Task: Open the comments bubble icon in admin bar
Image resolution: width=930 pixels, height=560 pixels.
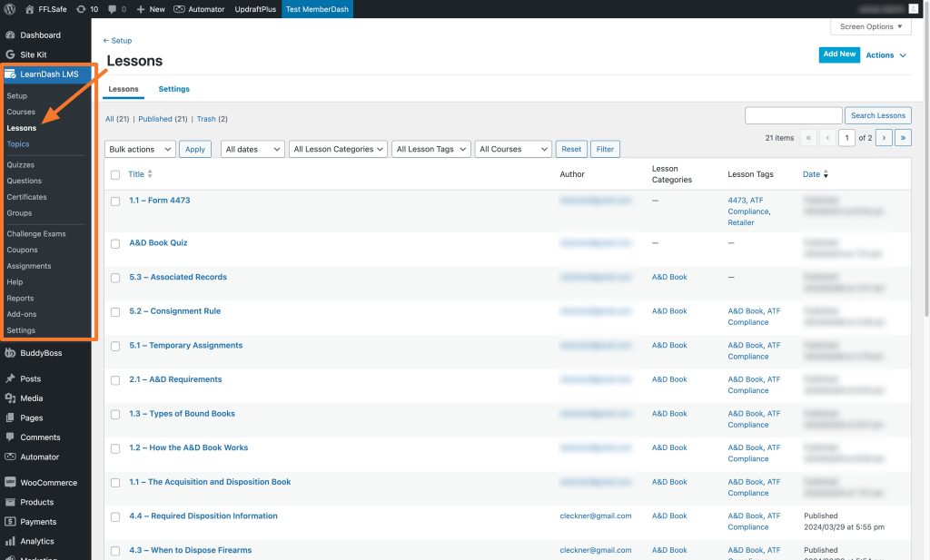Action: [112, 9]
